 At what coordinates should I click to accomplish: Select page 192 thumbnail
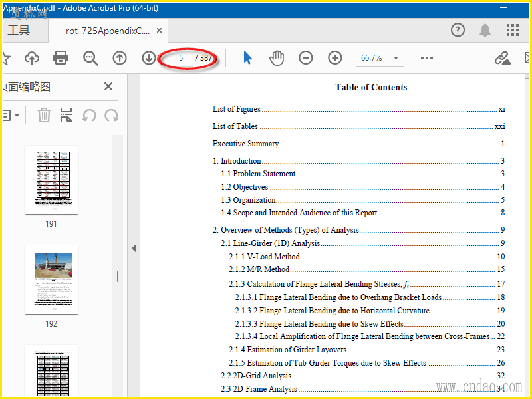(52, 280)
